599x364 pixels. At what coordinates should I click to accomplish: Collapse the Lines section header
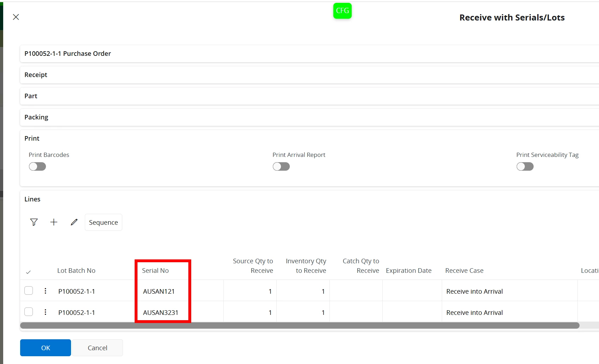pyautogui.click(x=310, y=199)
